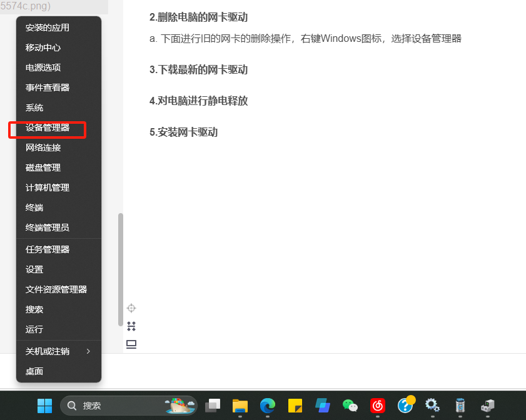Open 任务管理器 from the menu

click(x=59, y=249)
